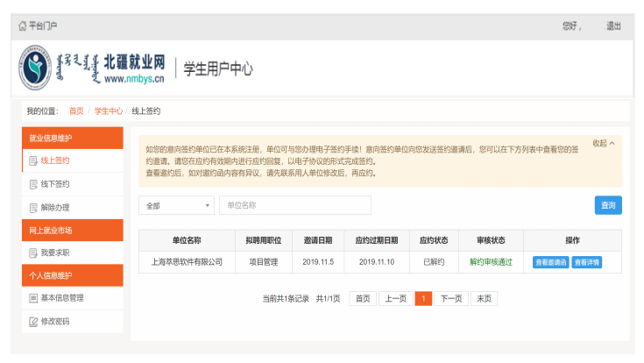644x363 pixels.
Task: Click the edit icon next to 修改密码
Action: click(x=33, y=322)
